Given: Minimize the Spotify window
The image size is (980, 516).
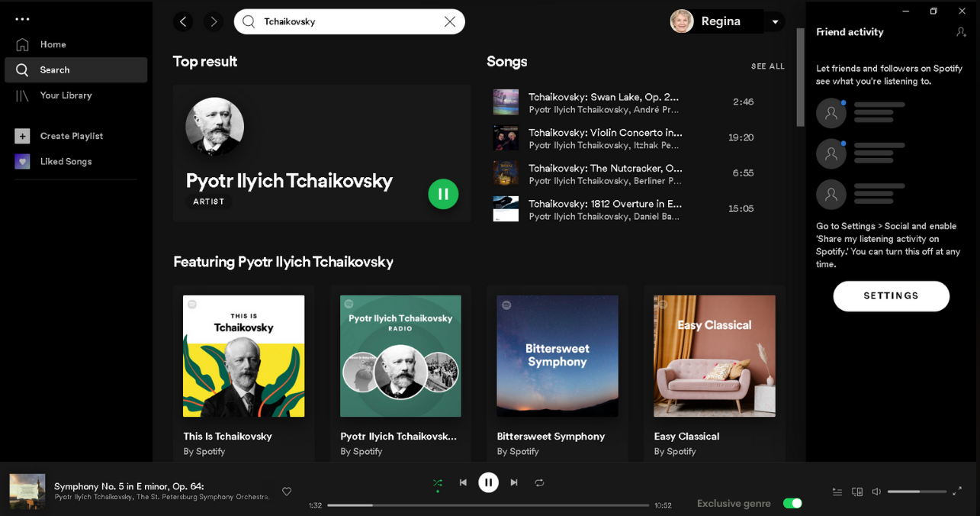Looking at the screenshot, I should (906, 11).
